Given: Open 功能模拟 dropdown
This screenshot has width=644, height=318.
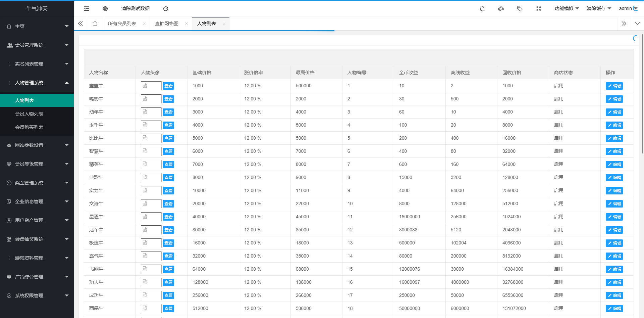Looking at the screenshot, I should tap(567, 9).
